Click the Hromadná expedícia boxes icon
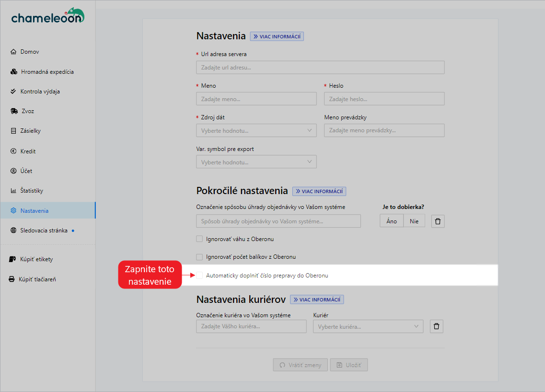545x392 pixels. tap(14, 72)
